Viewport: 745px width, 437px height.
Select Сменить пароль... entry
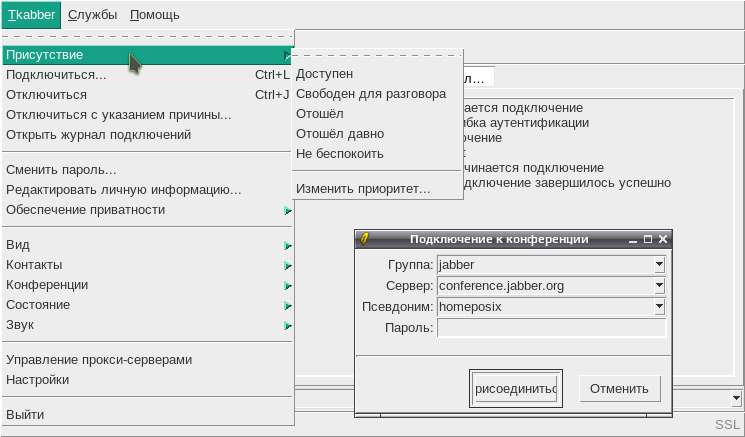coord(148,170)
